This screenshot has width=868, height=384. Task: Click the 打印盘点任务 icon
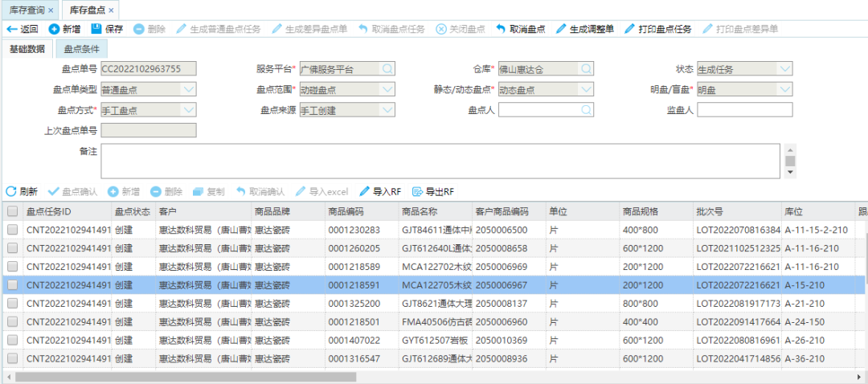(629, 29)
